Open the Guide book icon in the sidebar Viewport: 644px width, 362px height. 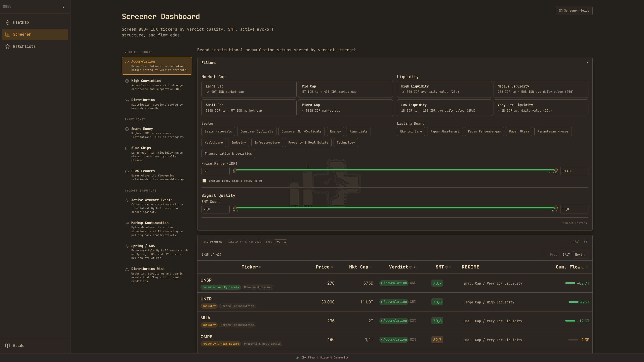[x=8, y=346]
